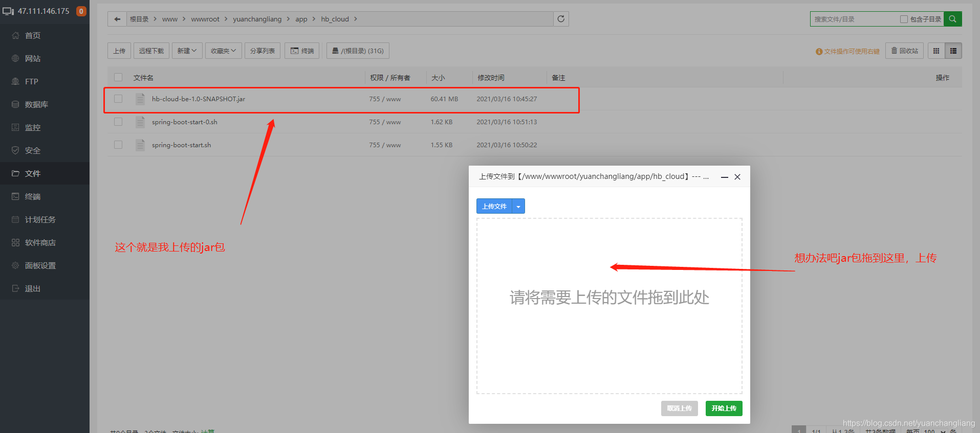Viewport: 980px width, 433px height.
Task: Click 取消上传 cancel upload button
Action: click(x=680, y=408)
